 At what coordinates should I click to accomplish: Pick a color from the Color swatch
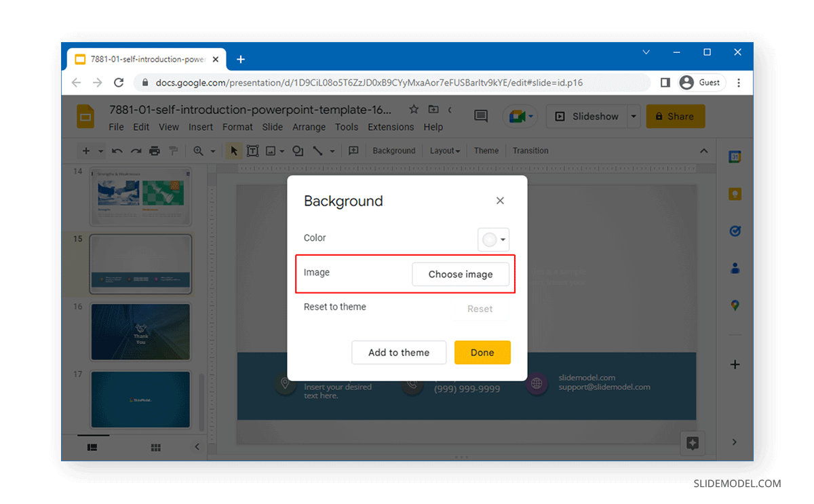pyautogui.click(x=488, y=239)
